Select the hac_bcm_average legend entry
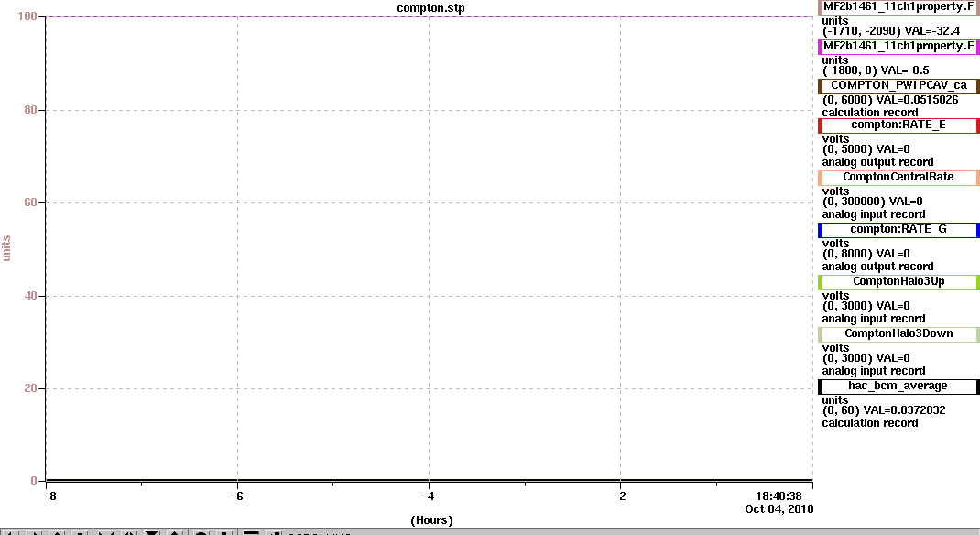The width and height of the screenshot is (980, 535). (898, 387)
